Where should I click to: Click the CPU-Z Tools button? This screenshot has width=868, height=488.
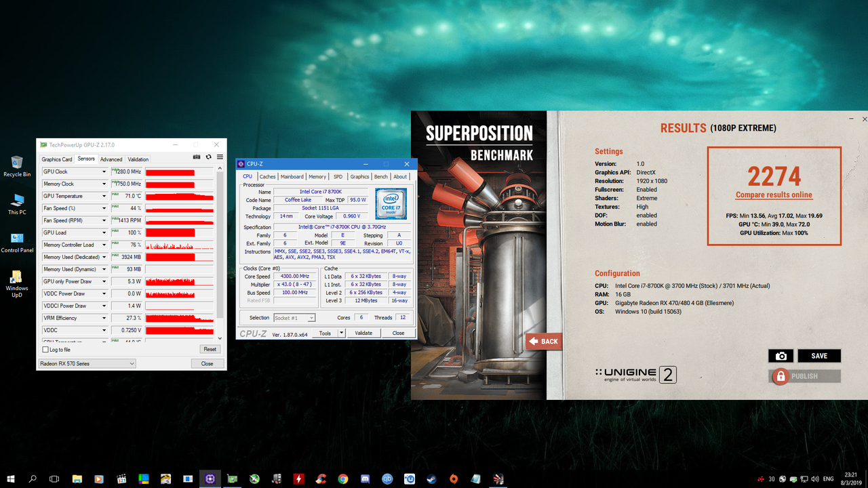click(x=325, y=333)
